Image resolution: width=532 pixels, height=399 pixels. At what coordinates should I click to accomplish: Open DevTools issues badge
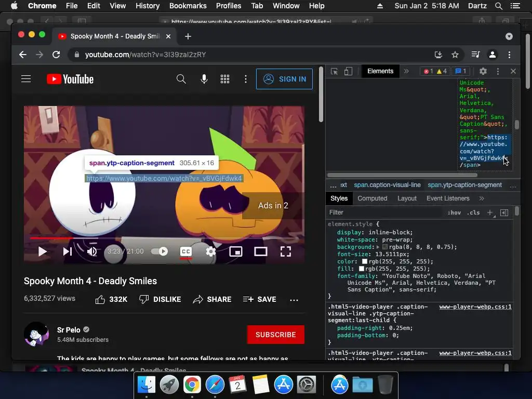tap(461, 71)
